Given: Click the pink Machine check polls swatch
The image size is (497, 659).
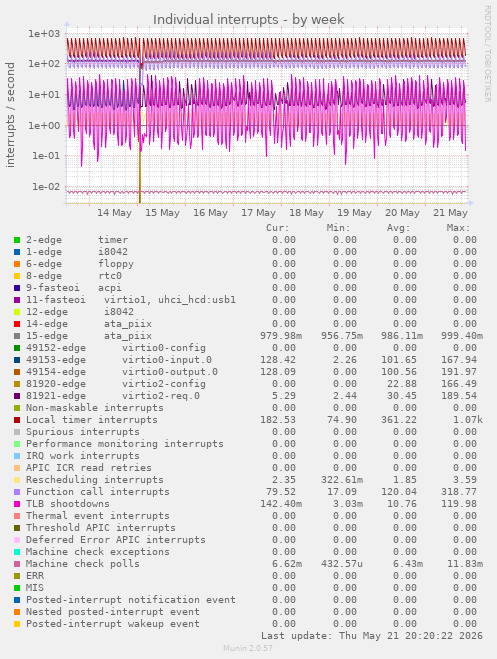Looking at the screenshot, I should coord(17,564).
